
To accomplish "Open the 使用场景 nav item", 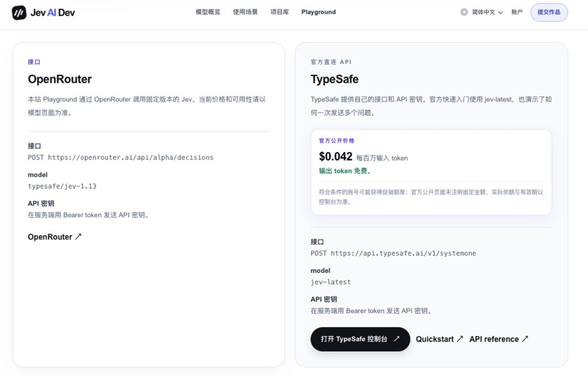I will [x=245, y=12].
